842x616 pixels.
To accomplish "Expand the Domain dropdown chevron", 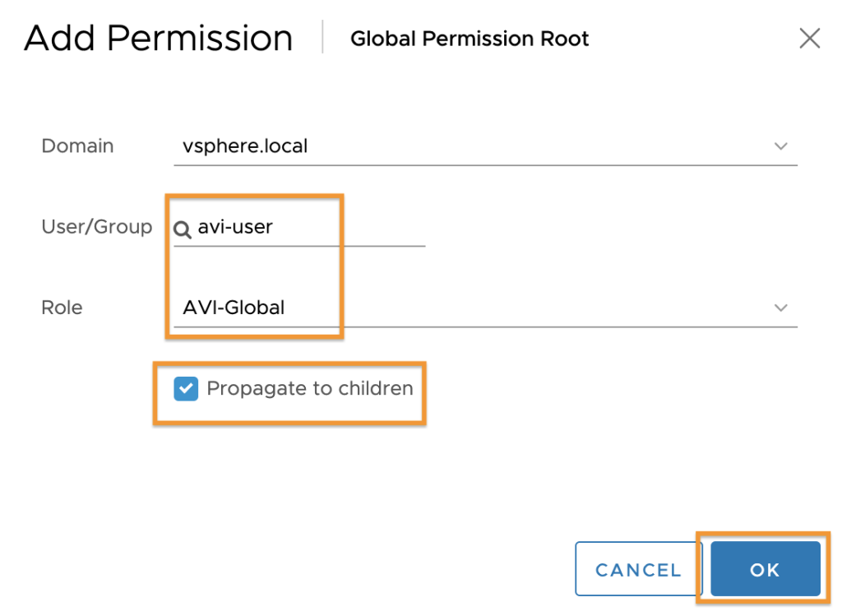I will tap(781, 146).
